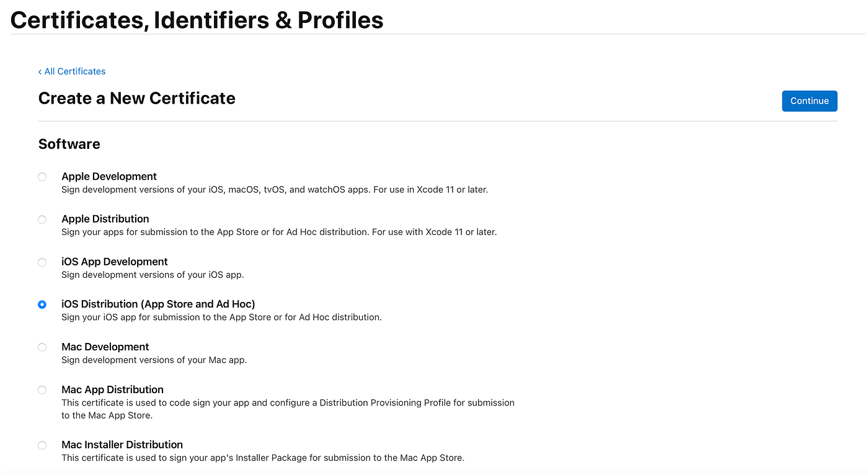Click the Certificates, Identifiers & Profiles page title

pos(197,20)
